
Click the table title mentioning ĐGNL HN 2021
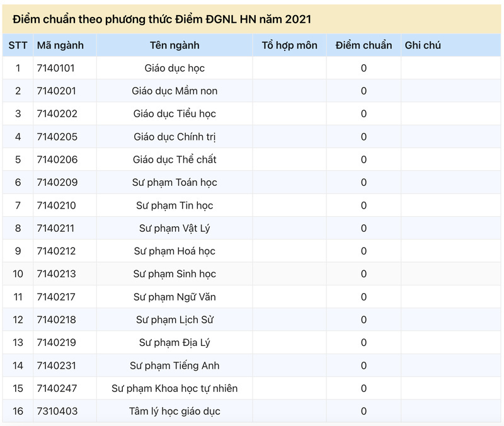click(162, 20)
